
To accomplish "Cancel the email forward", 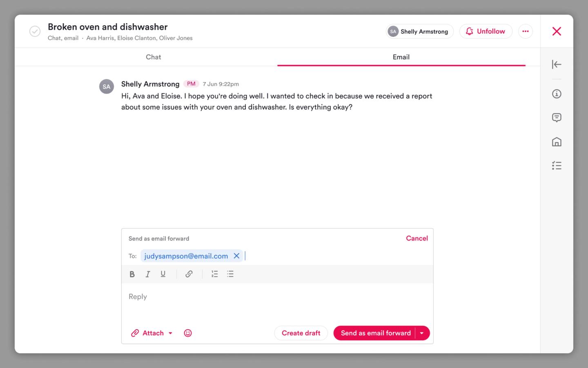I will 417,238.
